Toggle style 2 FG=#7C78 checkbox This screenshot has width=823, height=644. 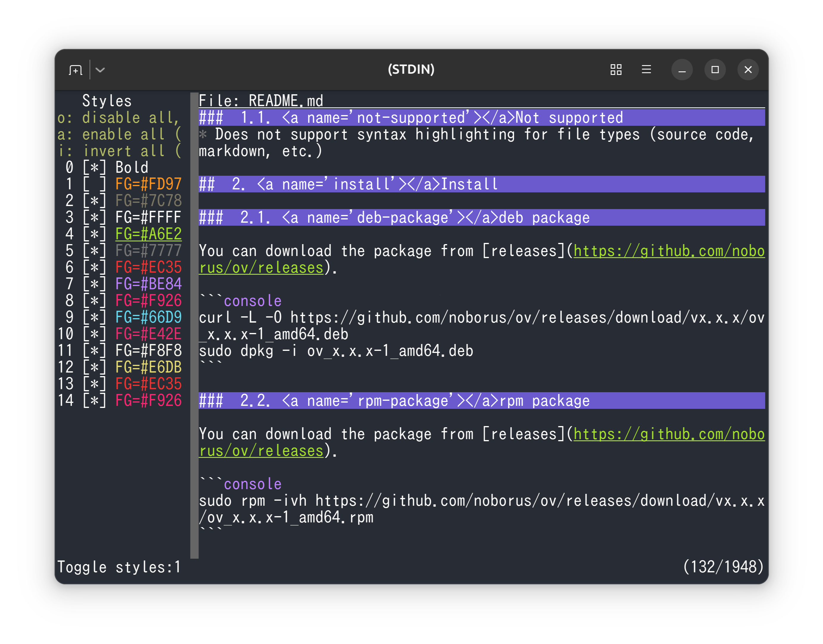pyautogui.click(x=94, y=201)
